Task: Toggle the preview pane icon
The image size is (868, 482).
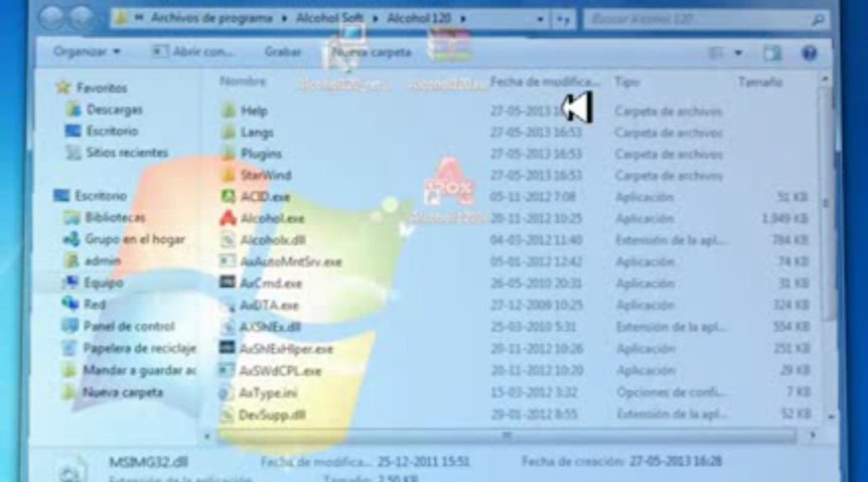Action: (x=772, y=53)
